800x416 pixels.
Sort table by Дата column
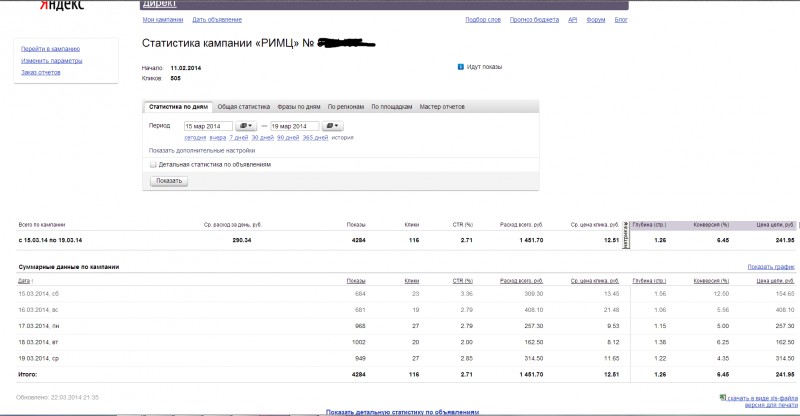pos(24,281)
